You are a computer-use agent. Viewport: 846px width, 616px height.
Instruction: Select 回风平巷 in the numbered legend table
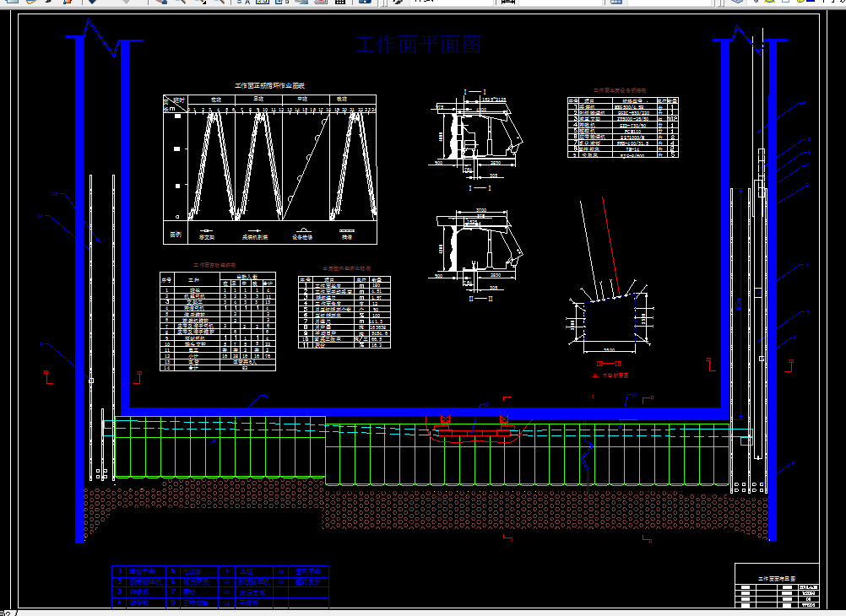(307, 571)
